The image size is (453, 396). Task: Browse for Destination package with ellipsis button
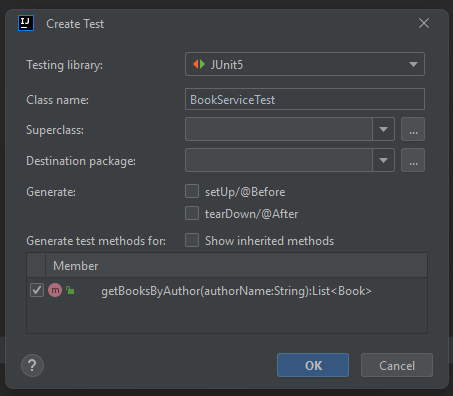413,160
